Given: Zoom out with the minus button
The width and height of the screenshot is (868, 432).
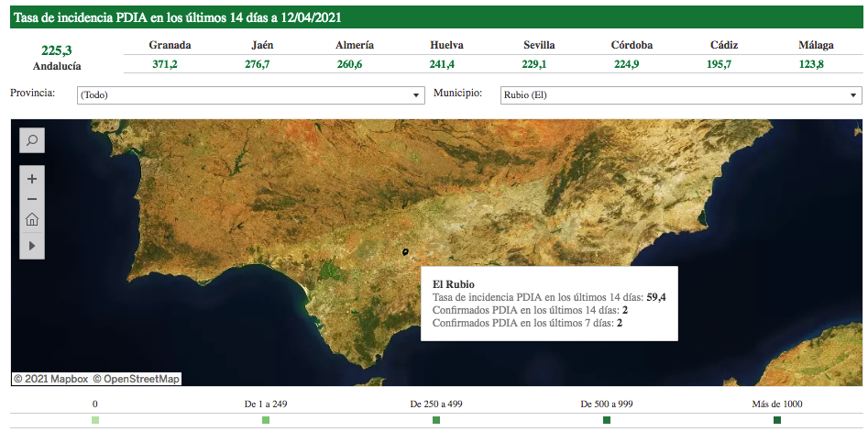Looking at the screenshot, I should point(32,199).
